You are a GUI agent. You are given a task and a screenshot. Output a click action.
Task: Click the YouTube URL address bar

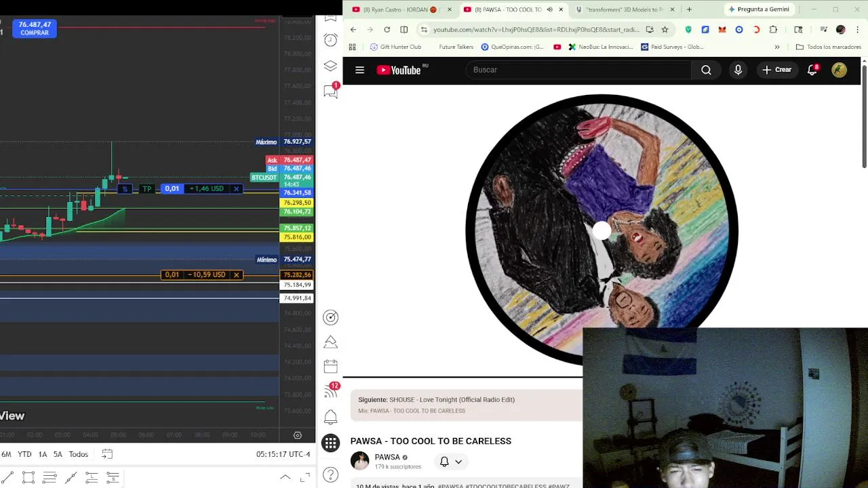[x=536, y=29]
